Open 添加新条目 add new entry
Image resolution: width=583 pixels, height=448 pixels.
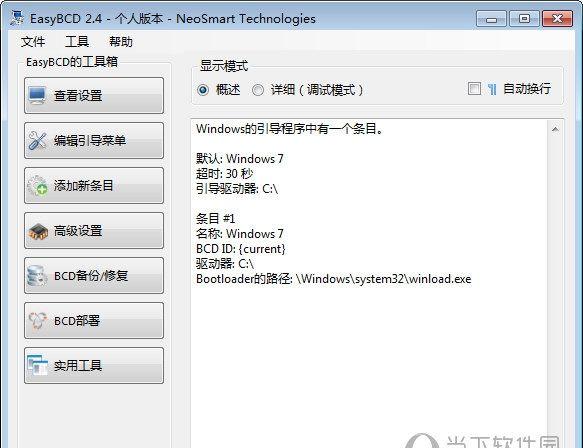94,186
